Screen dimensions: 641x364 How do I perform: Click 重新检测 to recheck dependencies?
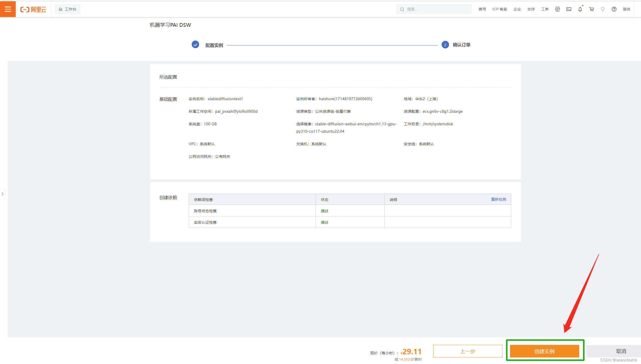click(498, 199)
